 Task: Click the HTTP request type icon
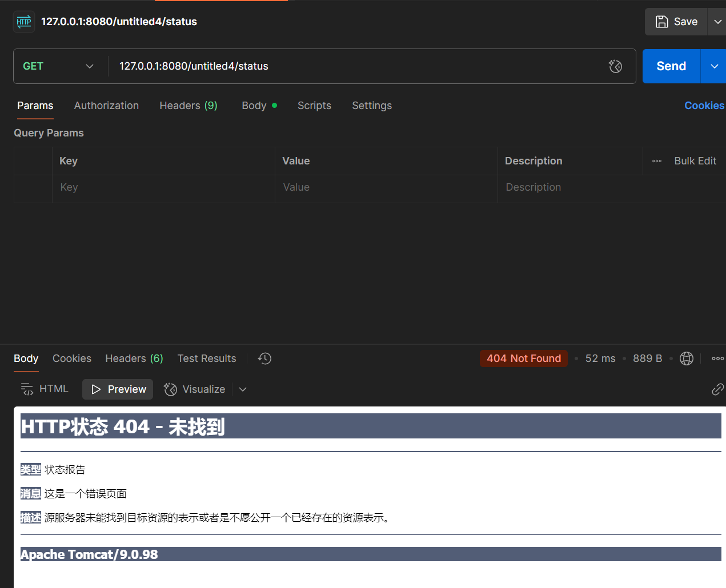[24, 22]
